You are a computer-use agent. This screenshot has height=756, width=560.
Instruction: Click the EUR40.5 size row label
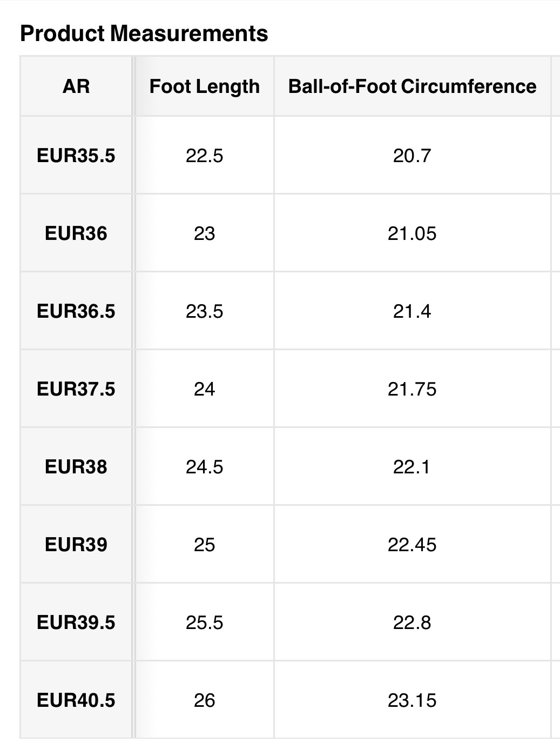(x=76, y=700)
